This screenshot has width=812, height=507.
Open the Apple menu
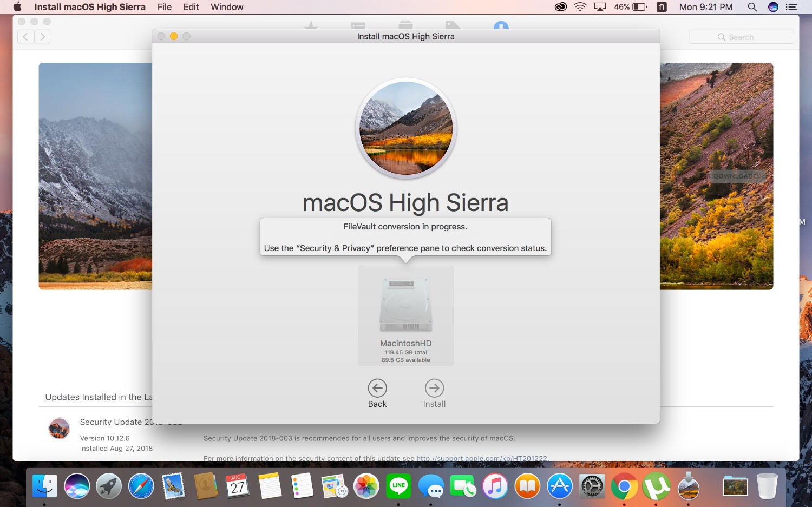tap(17, 7)
